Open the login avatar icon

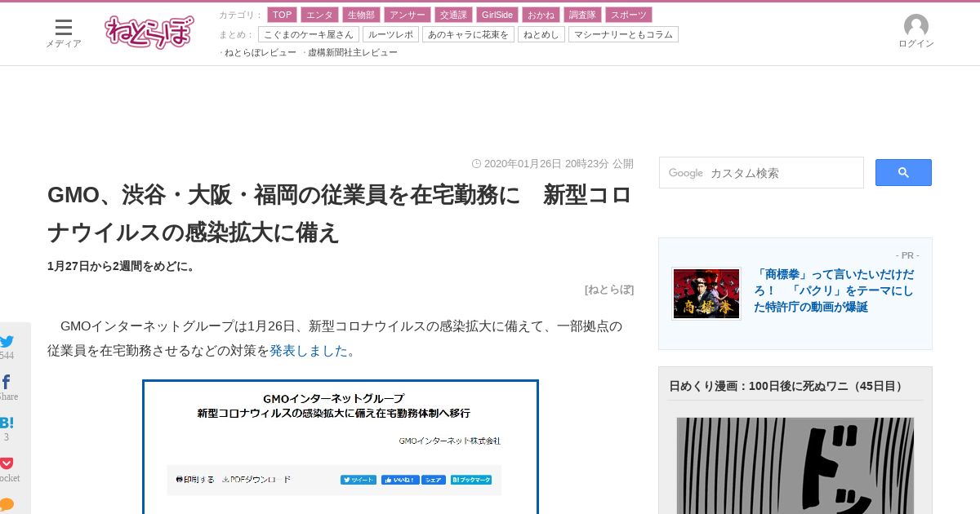(x=916, y=25)
